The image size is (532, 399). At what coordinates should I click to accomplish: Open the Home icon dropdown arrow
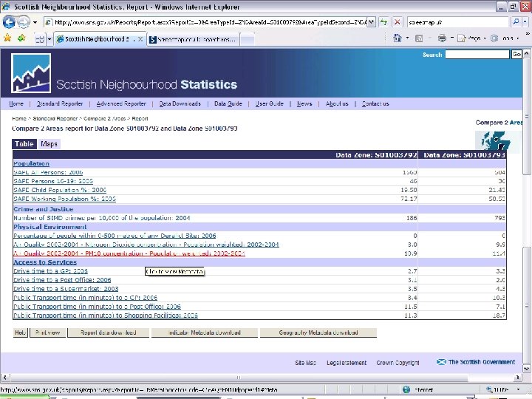click(x=407, y=38)
